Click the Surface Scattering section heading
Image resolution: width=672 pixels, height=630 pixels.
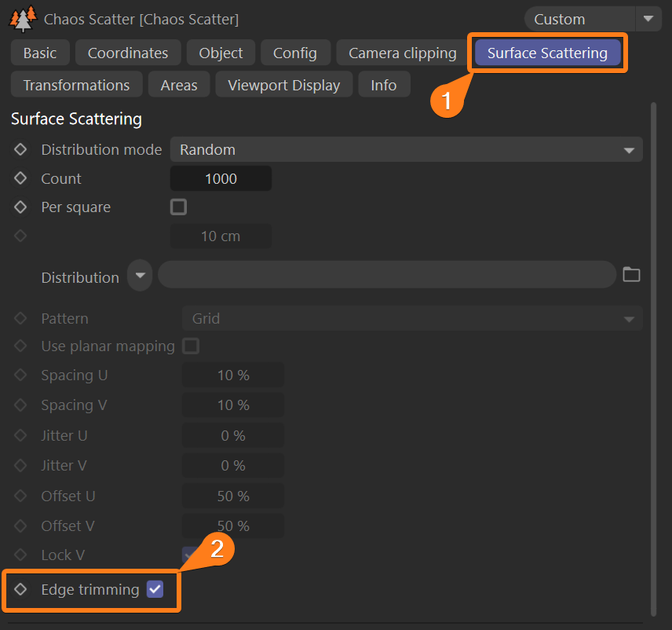click(76, 119)
